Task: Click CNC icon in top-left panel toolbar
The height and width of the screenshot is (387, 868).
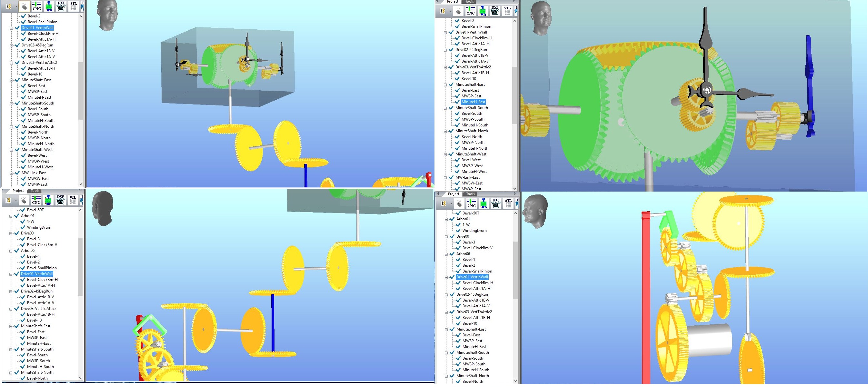Action: (36, 6)
